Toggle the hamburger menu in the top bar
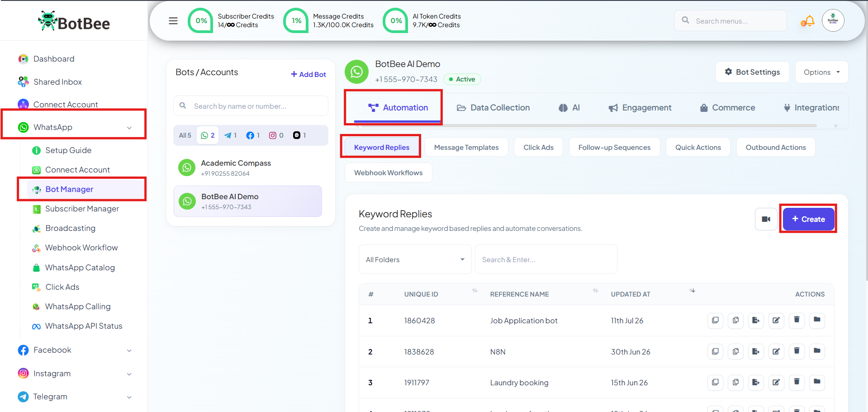 [173, 21]
